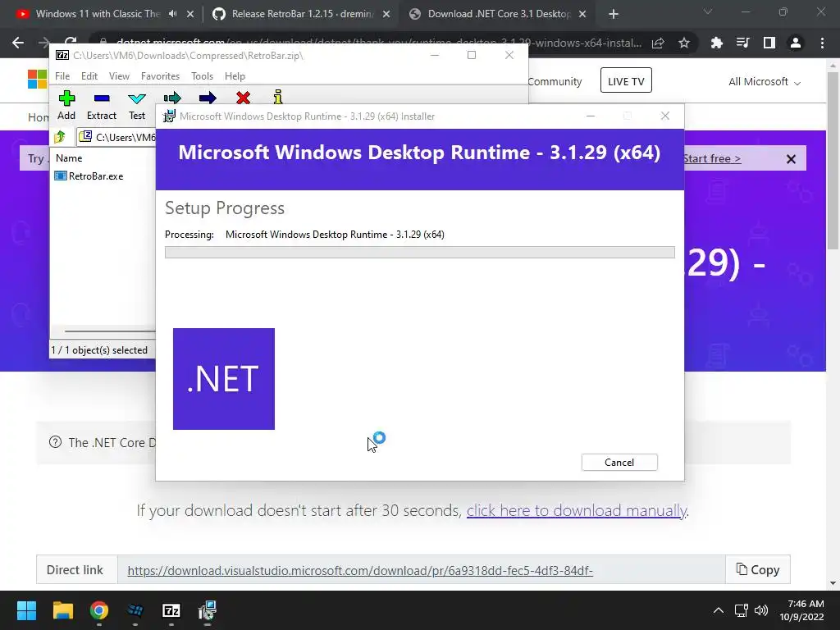Copy the direct link with Copy button

point(757,569)
